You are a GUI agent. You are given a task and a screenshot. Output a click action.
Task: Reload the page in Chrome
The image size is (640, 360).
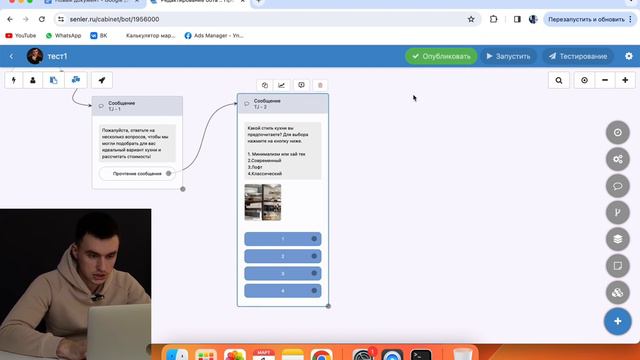[x=42, y=19]
